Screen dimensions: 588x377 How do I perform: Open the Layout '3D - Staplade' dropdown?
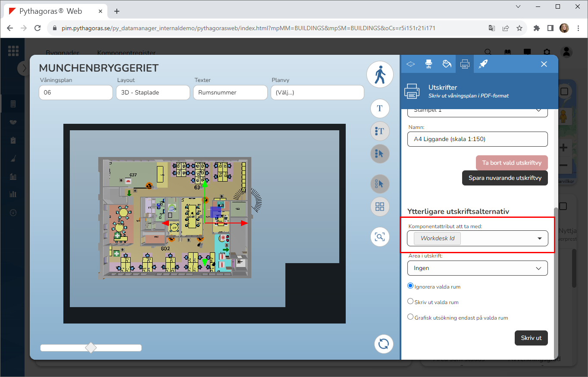coord(153,92)
